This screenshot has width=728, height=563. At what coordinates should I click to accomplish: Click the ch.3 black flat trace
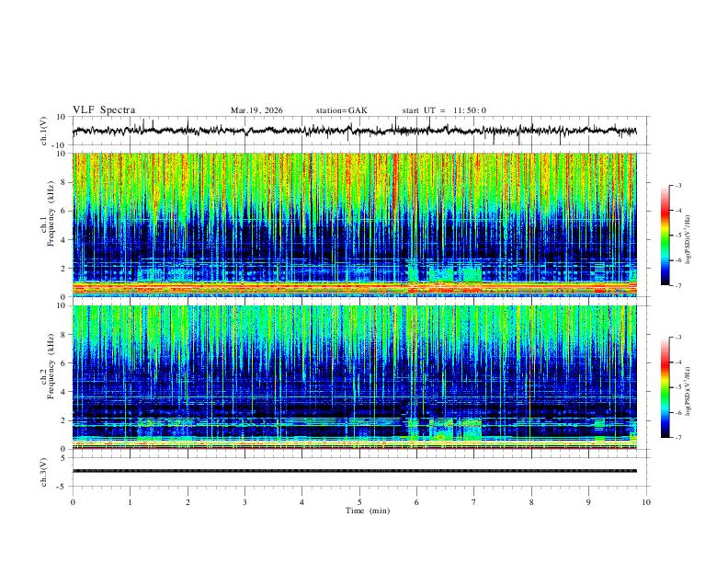click(x=355, y=471)
